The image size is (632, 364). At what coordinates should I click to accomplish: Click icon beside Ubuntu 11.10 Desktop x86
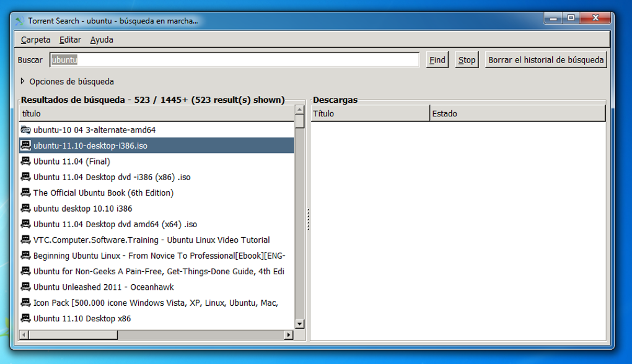[x=26, y=318]
